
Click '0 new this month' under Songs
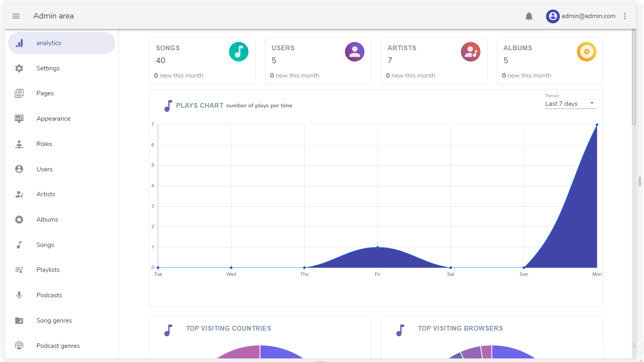click(179, 76)
